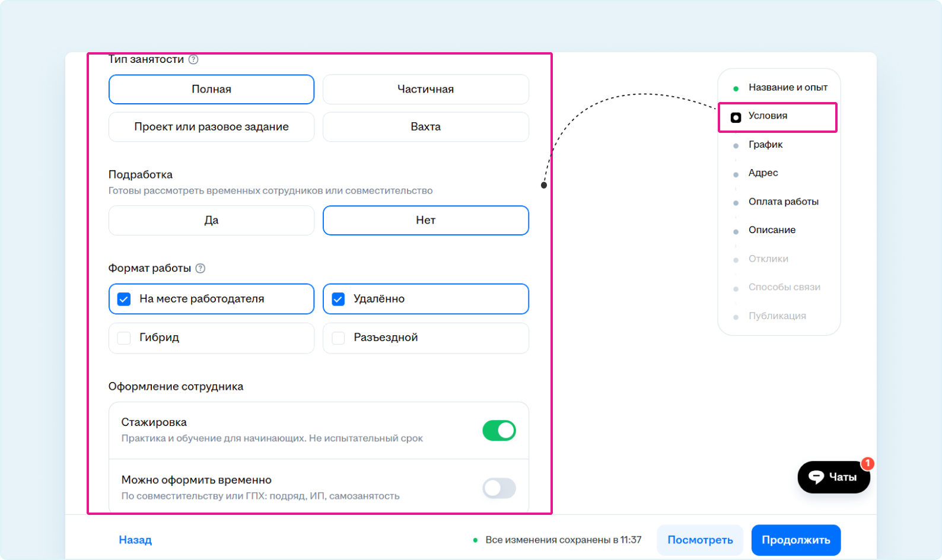Screen dimensions: 942x560
Task: Click the Назад link
Action: coord(135,540)
